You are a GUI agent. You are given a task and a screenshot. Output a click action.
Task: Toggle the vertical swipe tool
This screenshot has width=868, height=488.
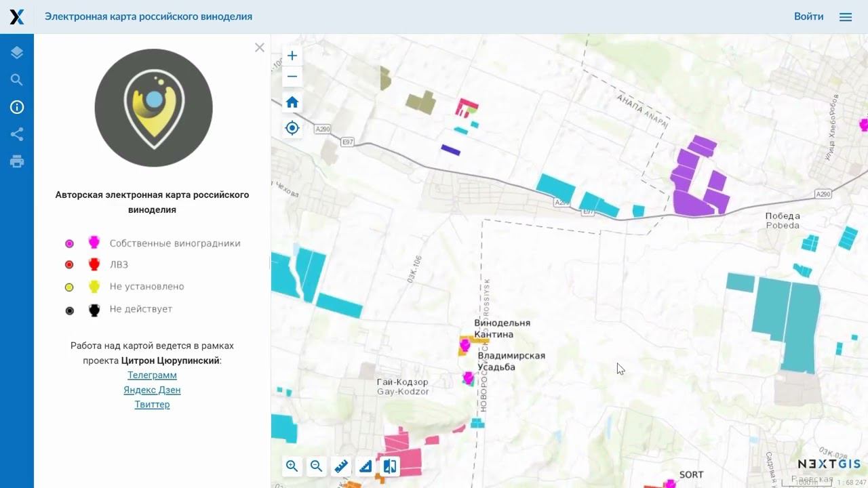pos(390,466)
